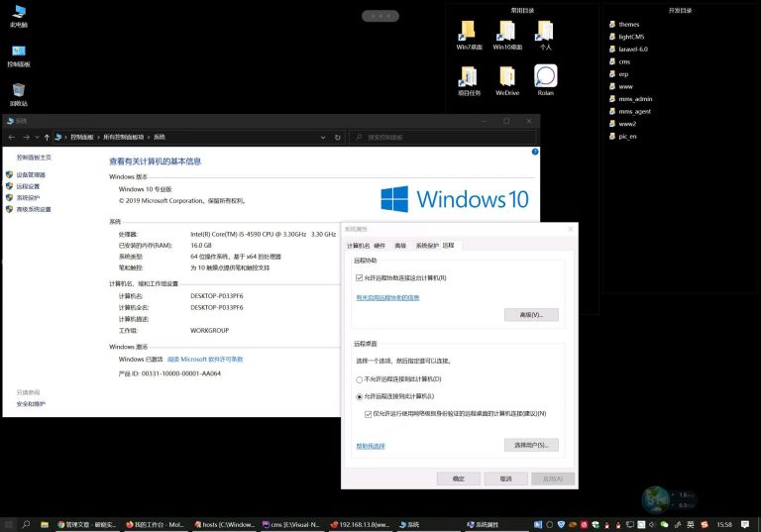
Task: Open the blue help icon in System window
Action: 535,152
